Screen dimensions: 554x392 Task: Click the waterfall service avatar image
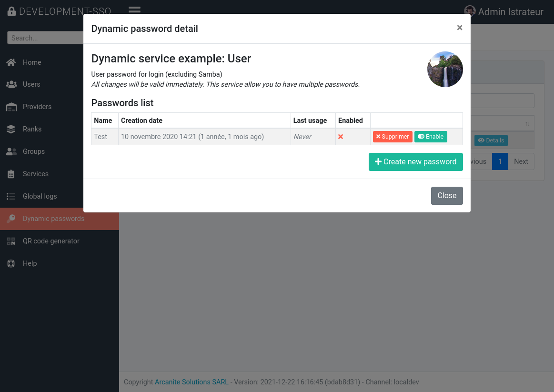pos(445,69)
